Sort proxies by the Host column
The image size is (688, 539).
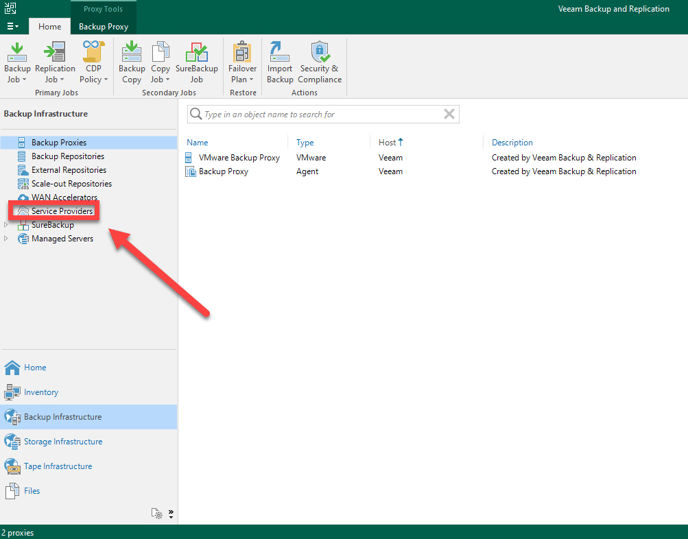pos(390,142)
